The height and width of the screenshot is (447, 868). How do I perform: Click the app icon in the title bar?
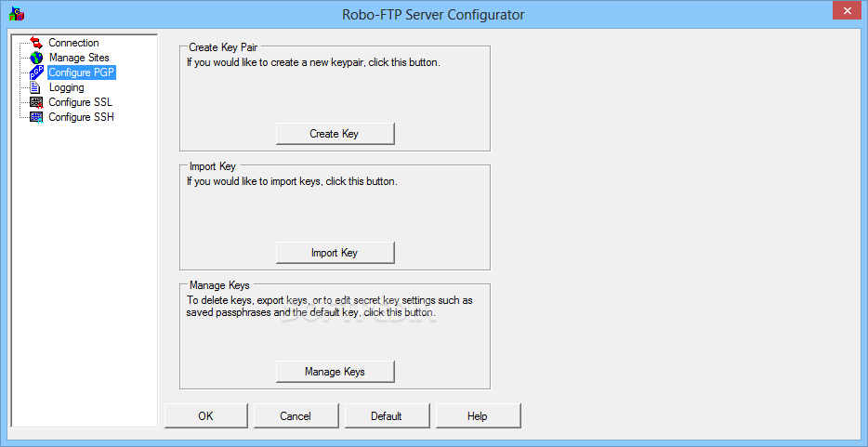click(x=17, y=14)
